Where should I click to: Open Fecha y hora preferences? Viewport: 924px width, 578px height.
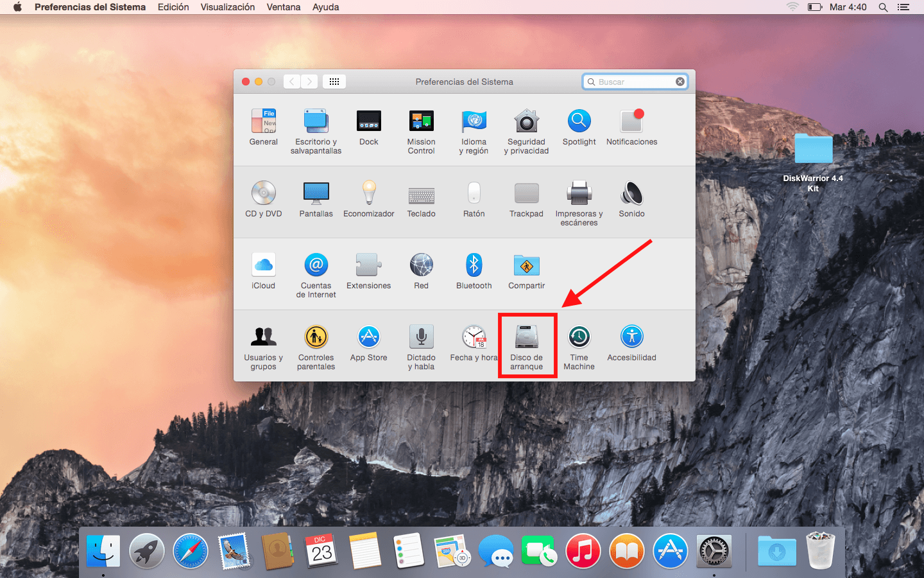(x=474, y=343)
